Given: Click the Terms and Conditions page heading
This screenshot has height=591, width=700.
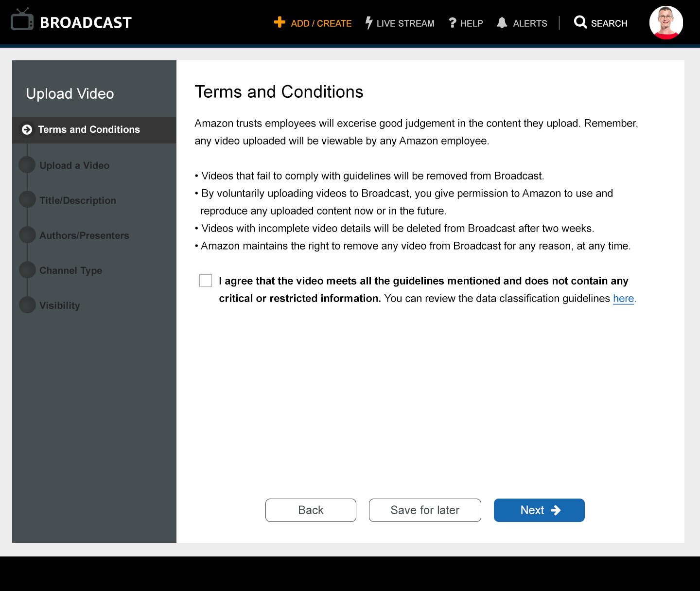Looking at the screenshot, I should [x=279, y=92].
